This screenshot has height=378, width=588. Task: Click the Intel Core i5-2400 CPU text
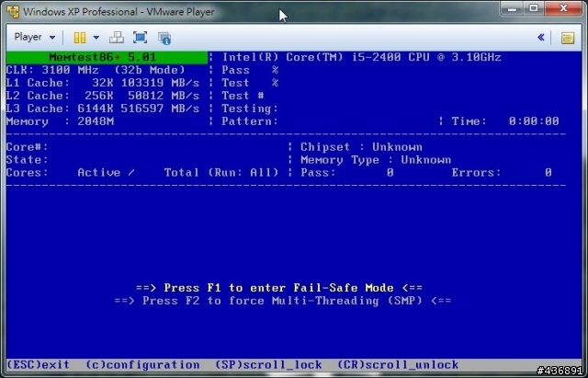pyautogui.click(x=361, y=57)
